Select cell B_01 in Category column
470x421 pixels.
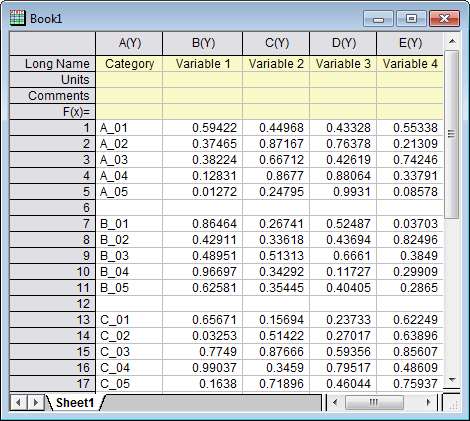pyautogui.click(x=129, y=224)
